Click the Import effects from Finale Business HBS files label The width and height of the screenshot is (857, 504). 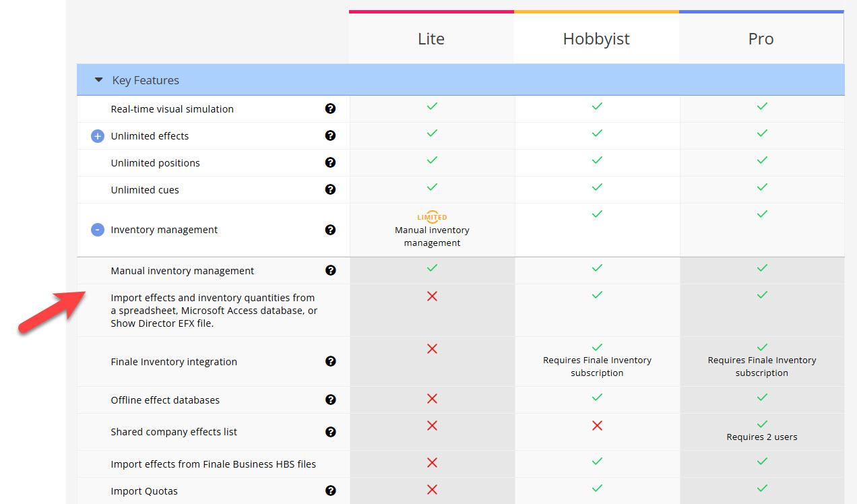213,464
